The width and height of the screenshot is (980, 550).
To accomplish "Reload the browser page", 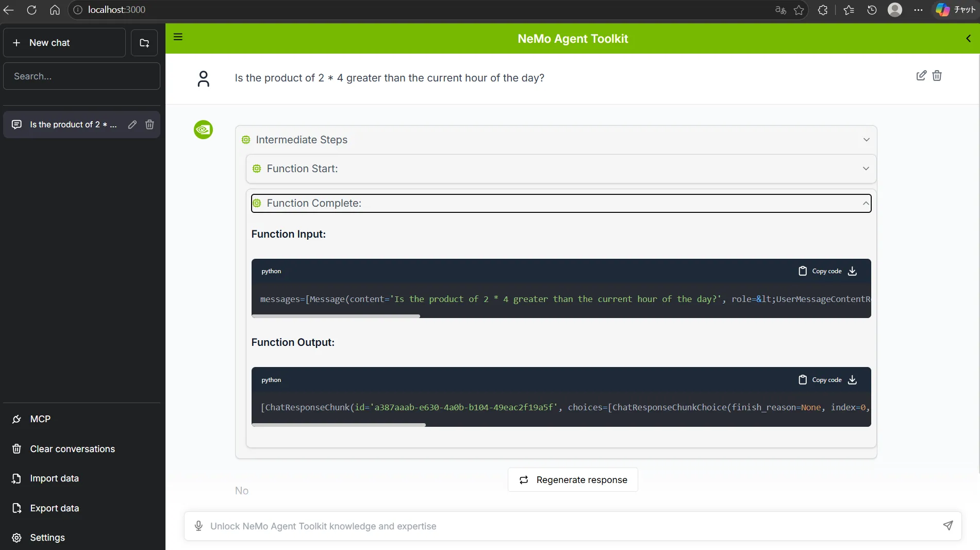I will 31,10.
